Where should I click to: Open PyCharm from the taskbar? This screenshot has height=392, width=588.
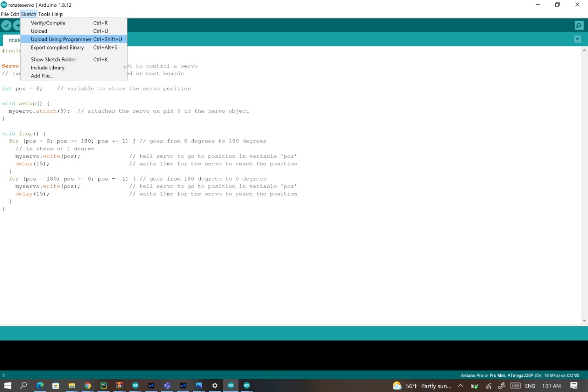pos(103,386)
